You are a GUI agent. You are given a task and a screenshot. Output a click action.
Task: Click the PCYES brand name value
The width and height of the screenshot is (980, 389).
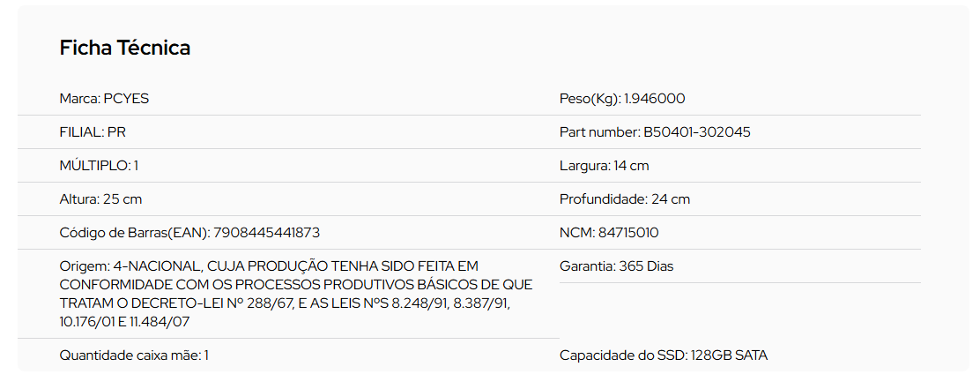[x=126, y=99]
